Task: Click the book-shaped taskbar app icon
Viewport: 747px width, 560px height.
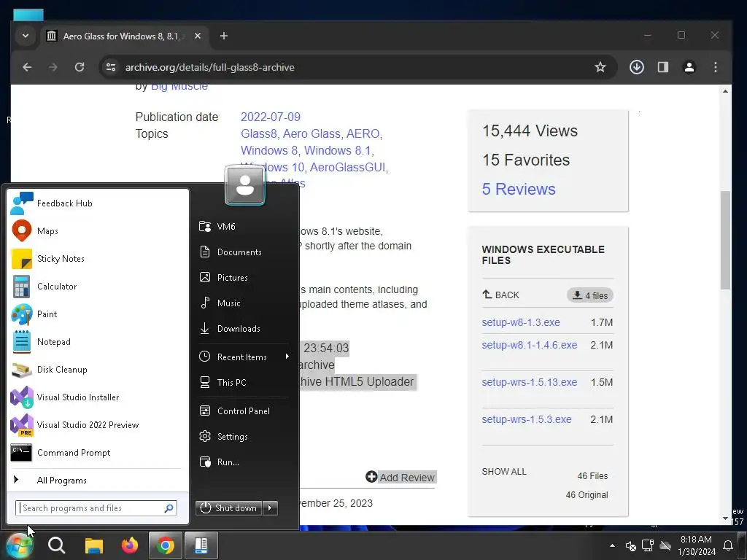Action: 201,545
